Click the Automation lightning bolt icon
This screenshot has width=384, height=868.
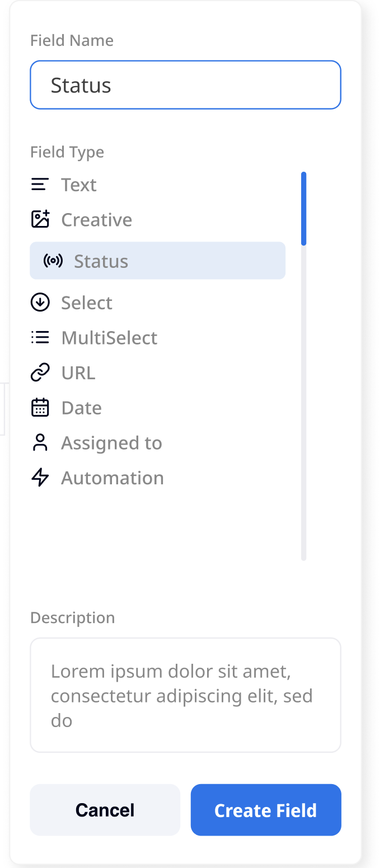pos(40,478)
